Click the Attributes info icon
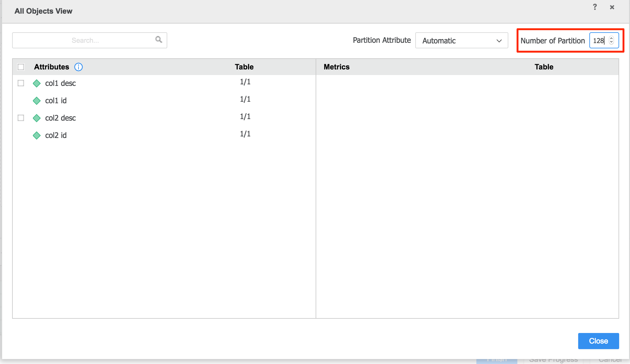This screenshot has width=630, height=364. point(79,67)
